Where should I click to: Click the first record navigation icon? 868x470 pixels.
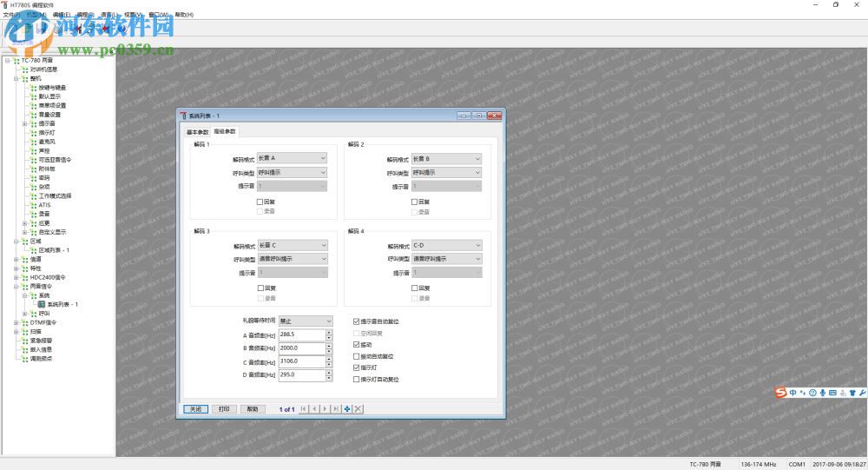click(303, 409)
